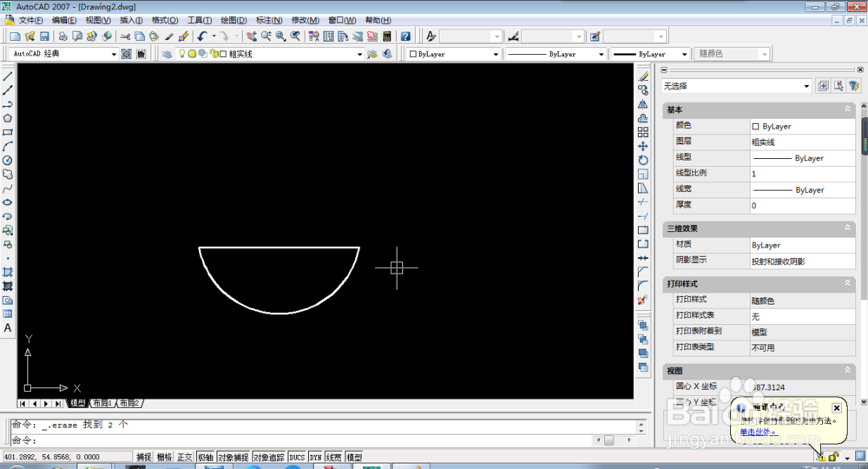Select the Explode modify tool
The width and height of the screenshot is (868, 469).
[x=642, y=301]
